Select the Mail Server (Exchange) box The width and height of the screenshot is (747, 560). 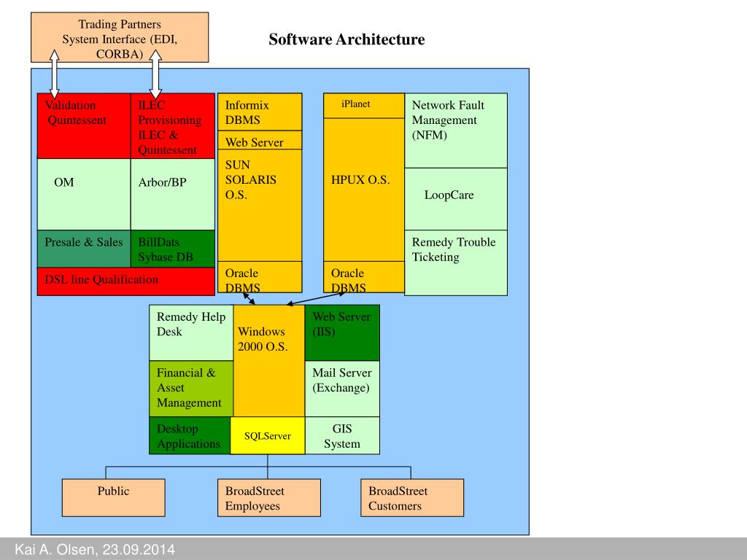coord(342,389)
